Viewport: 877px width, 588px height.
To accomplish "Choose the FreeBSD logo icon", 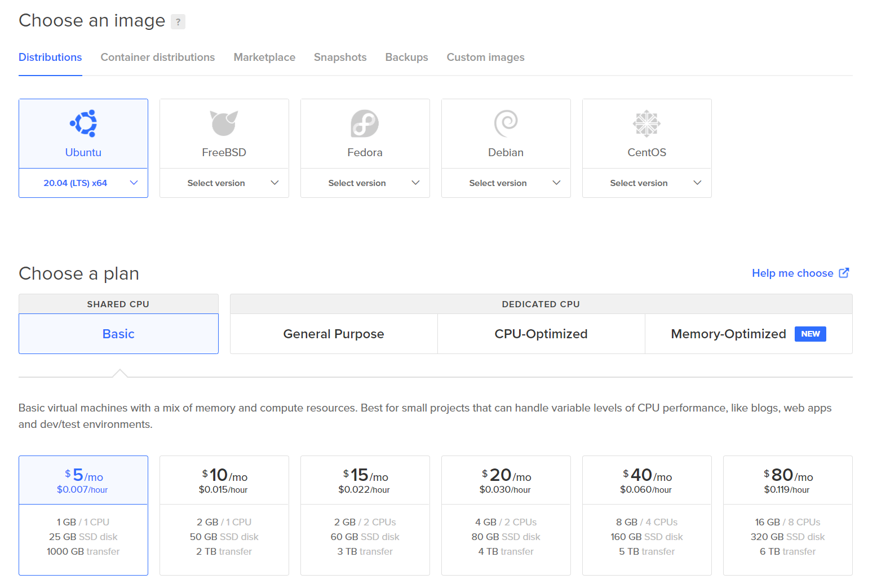I will click(224, 123).
